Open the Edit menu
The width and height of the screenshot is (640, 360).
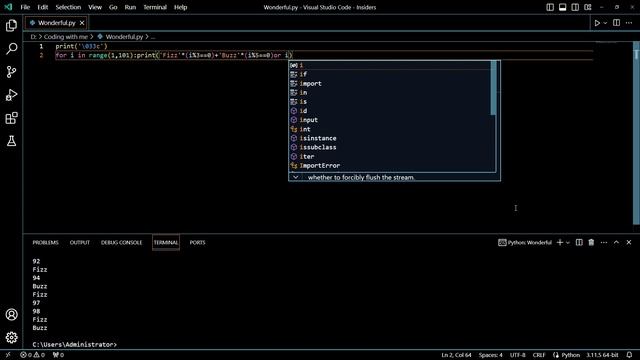point(42,7)
